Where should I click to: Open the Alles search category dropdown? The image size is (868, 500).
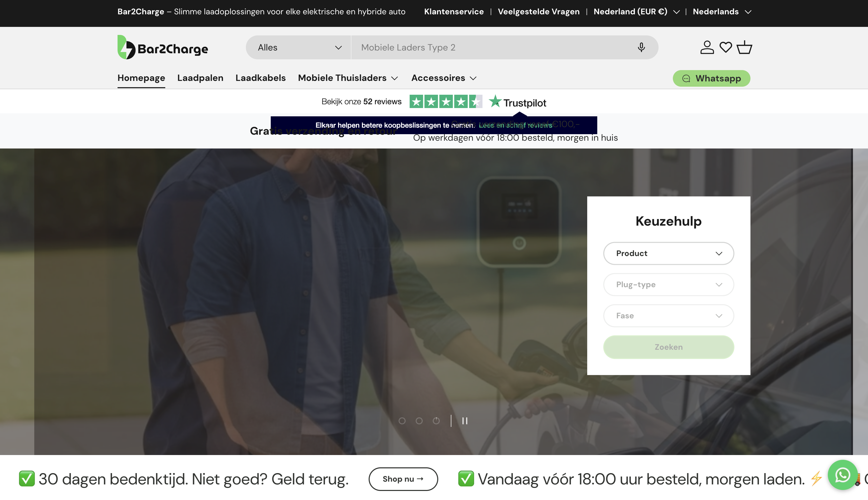coord(298,47)
